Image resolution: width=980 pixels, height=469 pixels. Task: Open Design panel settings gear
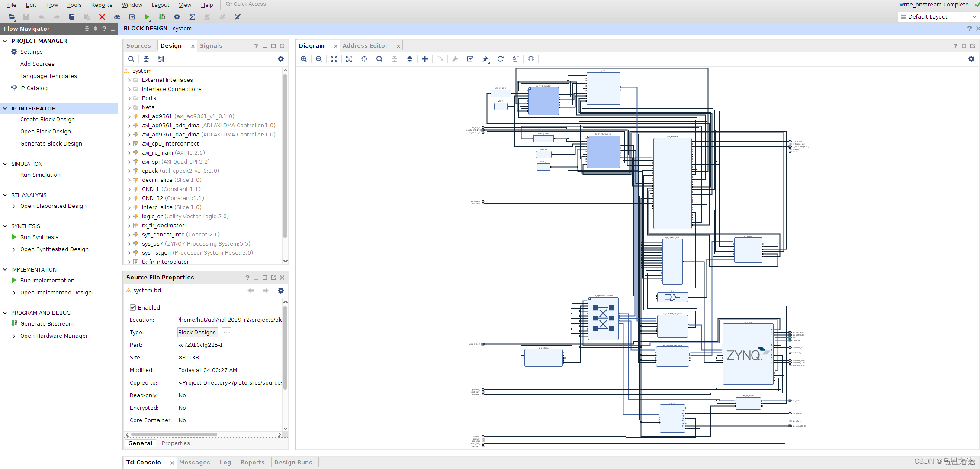(x=281, y=59)
